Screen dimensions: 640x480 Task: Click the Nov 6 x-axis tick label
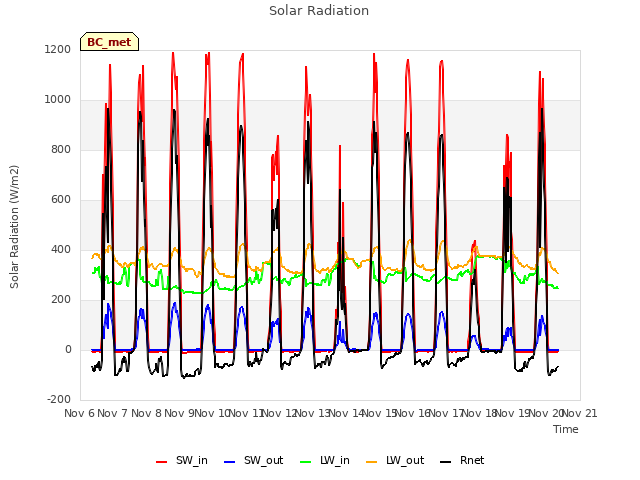[x=79, y=413]
